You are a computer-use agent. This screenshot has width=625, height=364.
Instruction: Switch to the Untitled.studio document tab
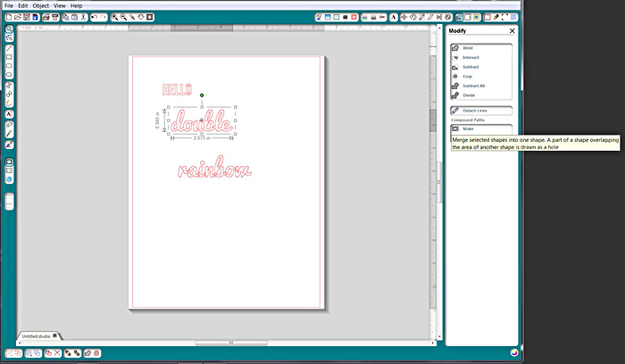36,336
